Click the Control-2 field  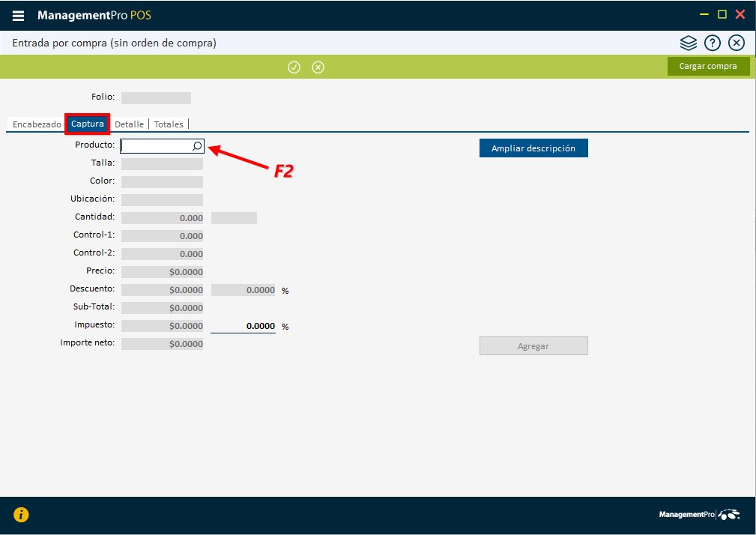pyautogui.click(x=162, y=254)
